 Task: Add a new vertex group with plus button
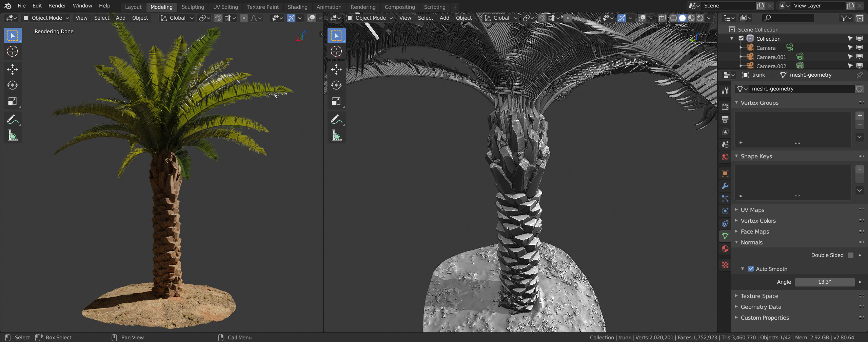(860, 116)
